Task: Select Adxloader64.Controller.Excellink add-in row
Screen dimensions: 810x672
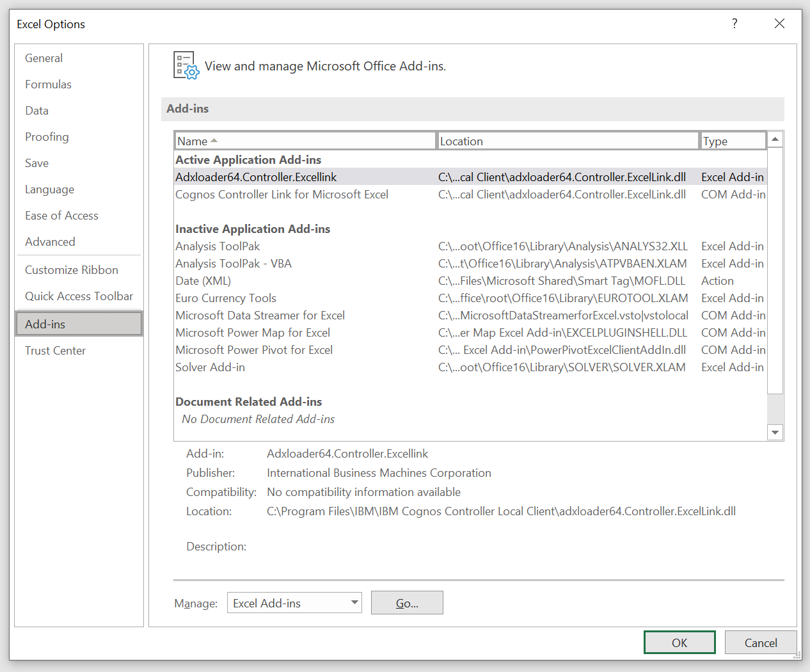Action: (470, 177)
